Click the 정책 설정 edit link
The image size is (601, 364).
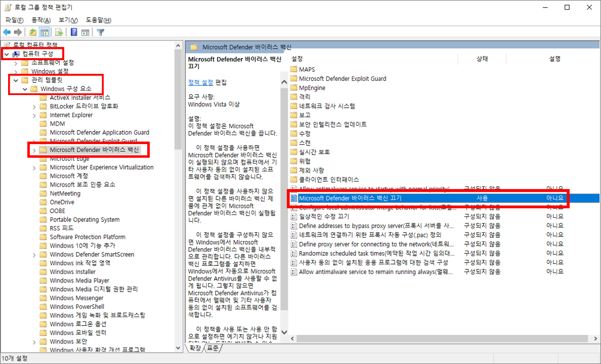(x=200, y=82)
